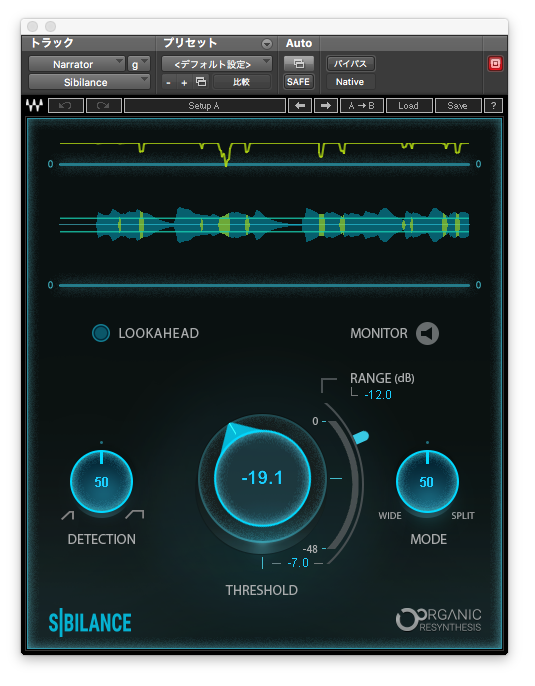Viewport: 535px width, 686px height.
Task: Click the THRESHOLD knob showing -19.1
Action: pos(262,478)
